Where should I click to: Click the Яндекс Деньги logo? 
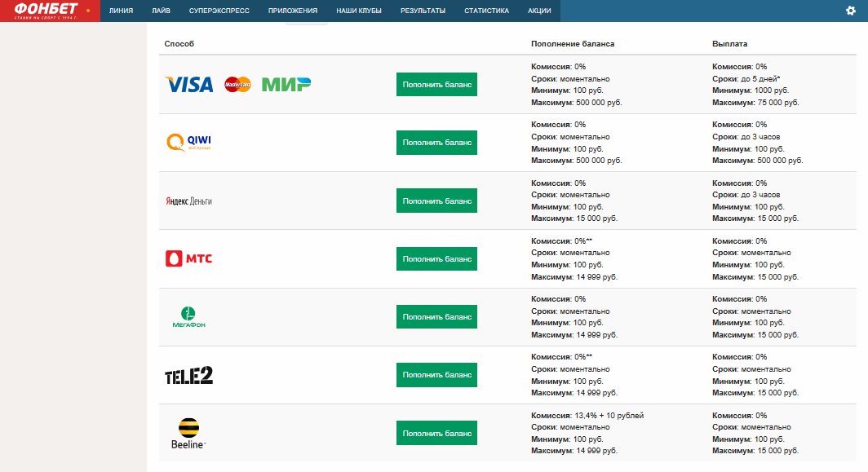coord(188,201)
